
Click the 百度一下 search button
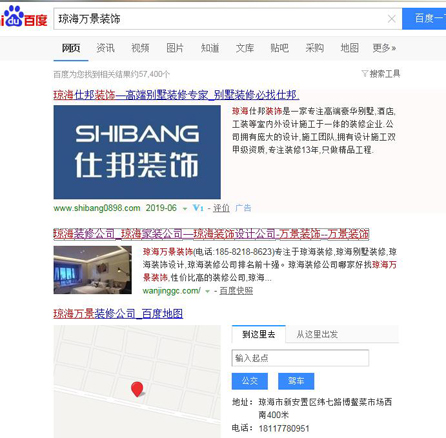click(x=424, y=19)
